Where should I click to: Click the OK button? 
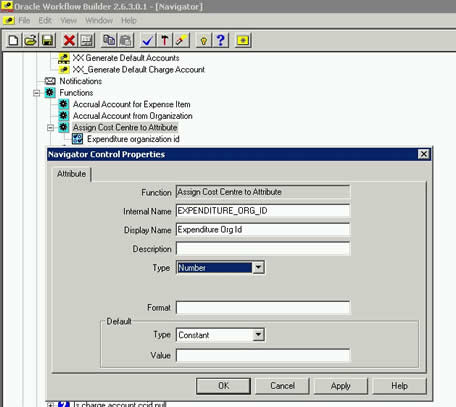click(x=223, y=386)
